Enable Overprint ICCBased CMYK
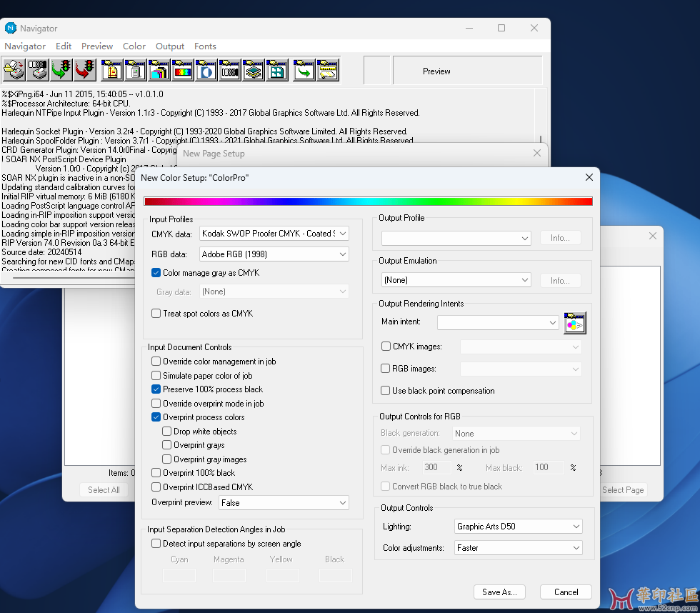The height and width of the screenshot is (613, 700). pyautogui.click(x=156, y=487)
